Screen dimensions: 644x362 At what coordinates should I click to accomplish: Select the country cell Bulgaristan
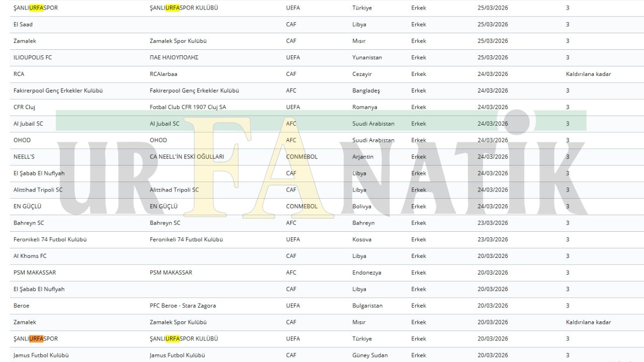tap(368, 306)
